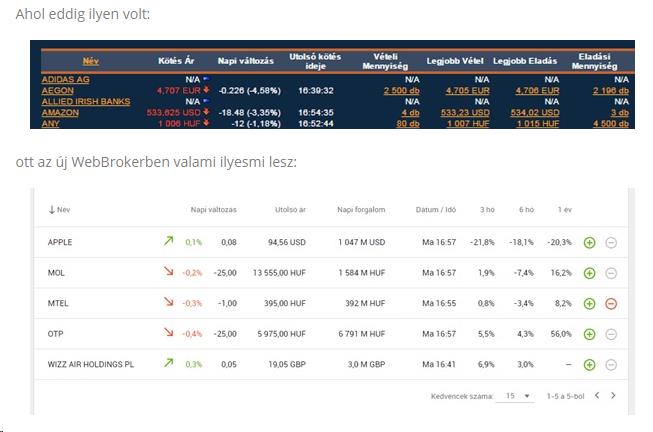The image size is (653, 432).
Task: Click the green plus icon in MOL row
Action: [x=589, y=273]
